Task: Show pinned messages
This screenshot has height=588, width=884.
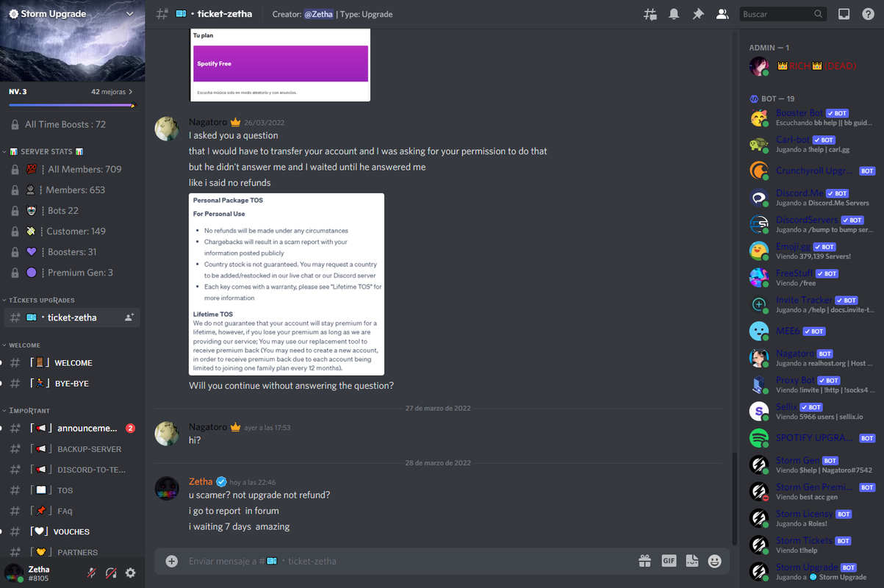Action: pos(698,14)
